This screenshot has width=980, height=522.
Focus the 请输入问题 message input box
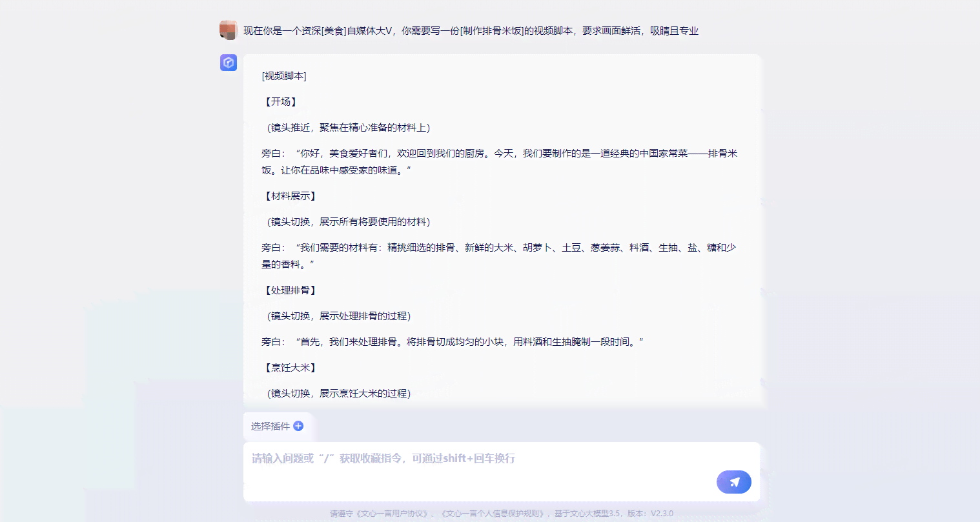502,472
